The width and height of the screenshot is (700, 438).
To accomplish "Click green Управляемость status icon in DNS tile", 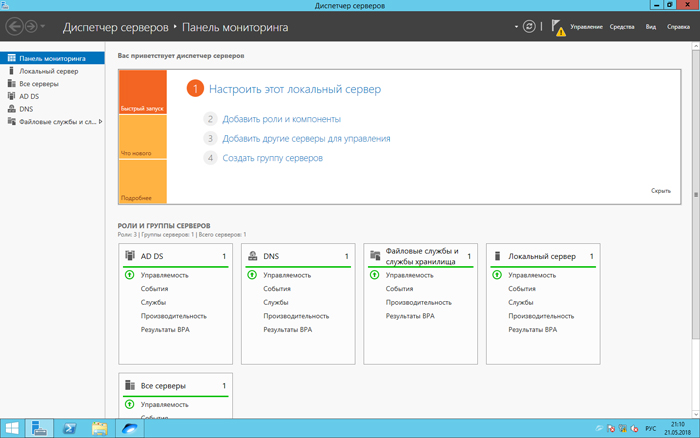I will tap(252, 274).
